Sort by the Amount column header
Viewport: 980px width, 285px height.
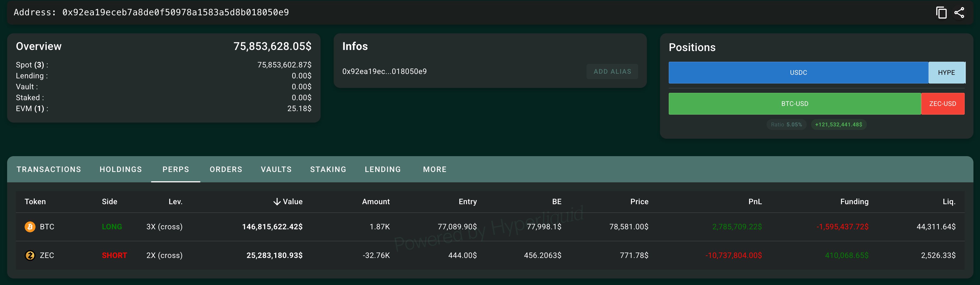(375, 201)
